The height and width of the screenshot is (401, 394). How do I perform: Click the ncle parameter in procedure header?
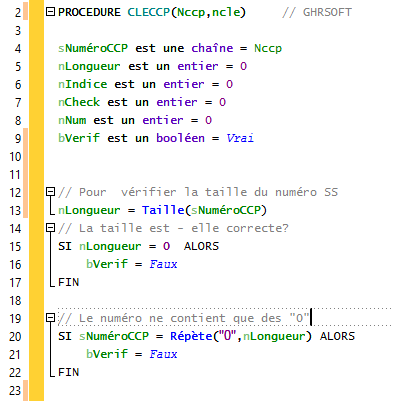pos(226,12)
